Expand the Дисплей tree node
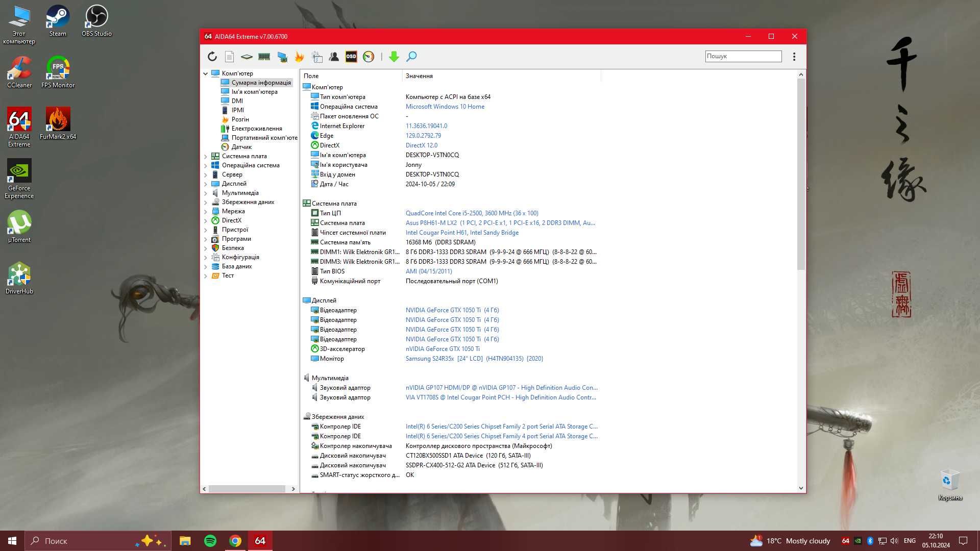 pyautogui.click(x=206, y=184)
